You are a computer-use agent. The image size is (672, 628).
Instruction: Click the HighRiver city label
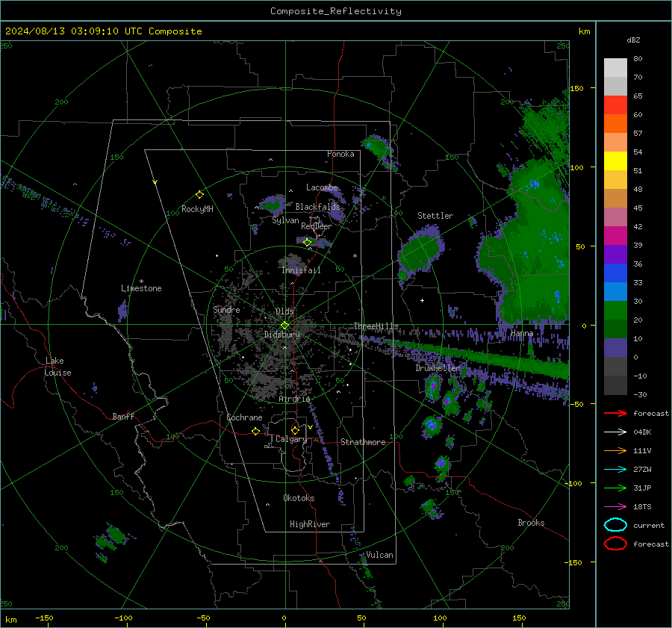310,524
